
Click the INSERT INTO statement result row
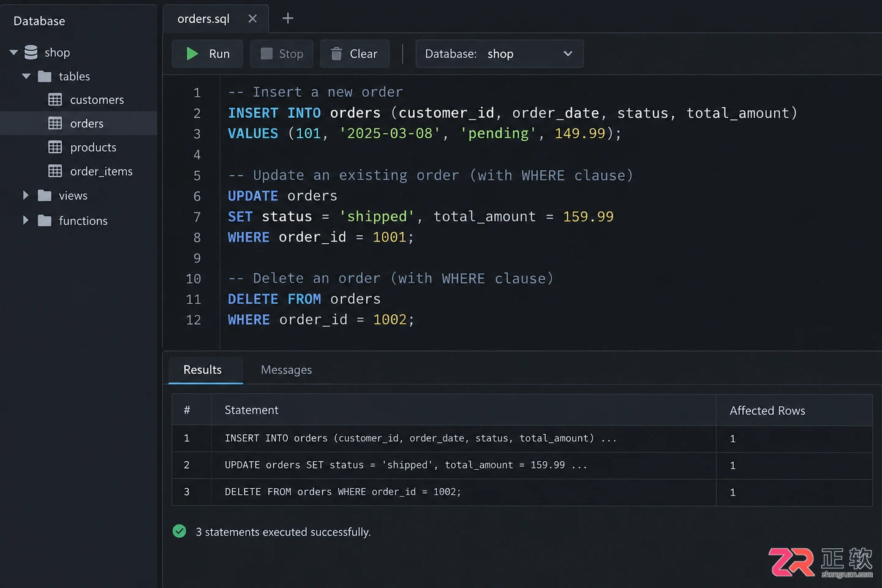coord(522,439)
